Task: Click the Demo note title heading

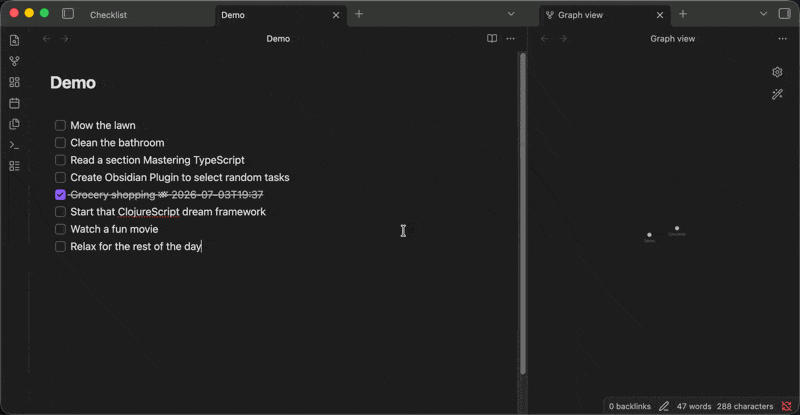Action: [x=73, y=83]
